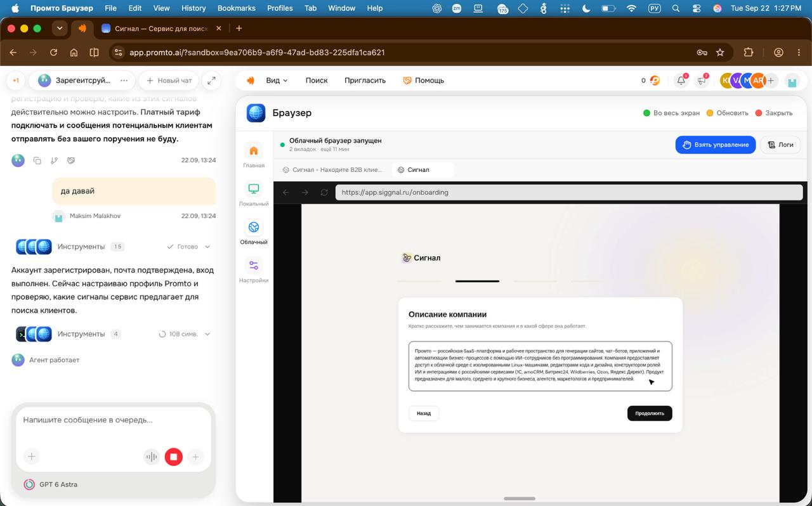This screenshot has height=506, width=812.
Task: Toggle the side panel icon in toolbar
Action: [x=95, y=53]
